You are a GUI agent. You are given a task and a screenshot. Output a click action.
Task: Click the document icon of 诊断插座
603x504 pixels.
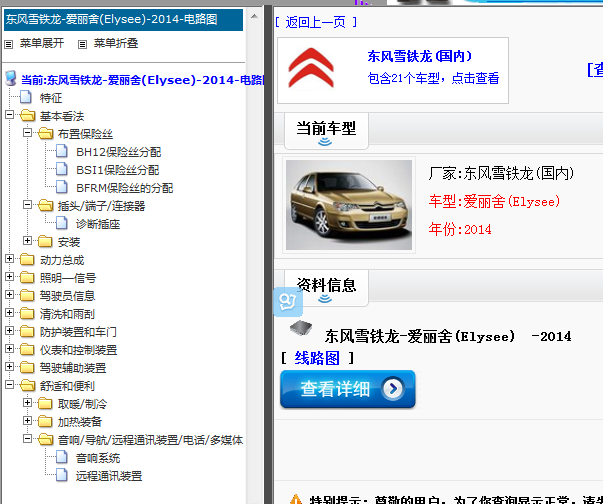click(62, 223)
